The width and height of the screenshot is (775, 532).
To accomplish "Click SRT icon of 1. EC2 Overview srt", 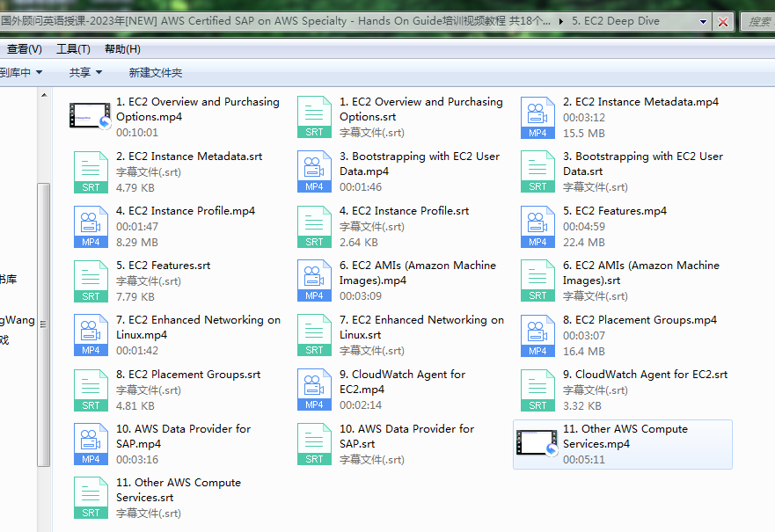I will tap(314, 117).
